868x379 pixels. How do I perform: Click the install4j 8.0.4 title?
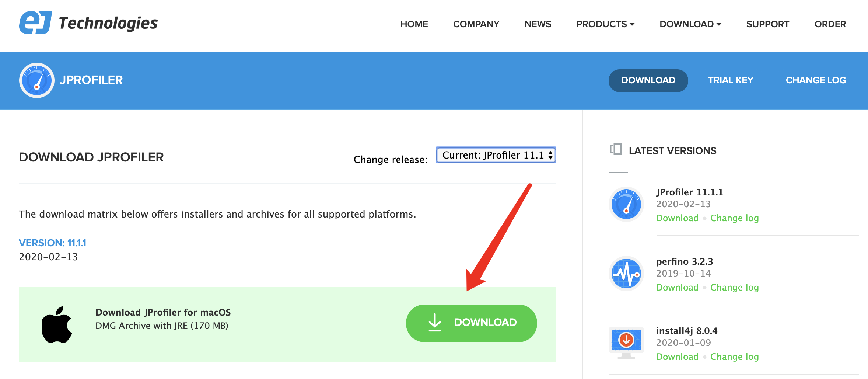click(x=687, y=331)
